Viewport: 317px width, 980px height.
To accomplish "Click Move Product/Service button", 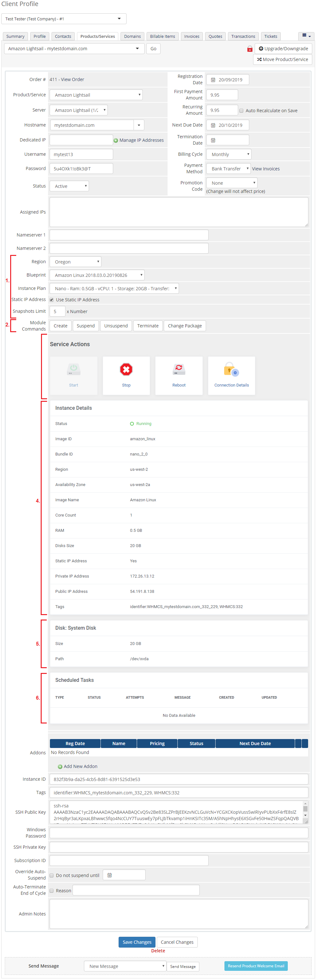I will pyautogui.click(x=283, y=59).
